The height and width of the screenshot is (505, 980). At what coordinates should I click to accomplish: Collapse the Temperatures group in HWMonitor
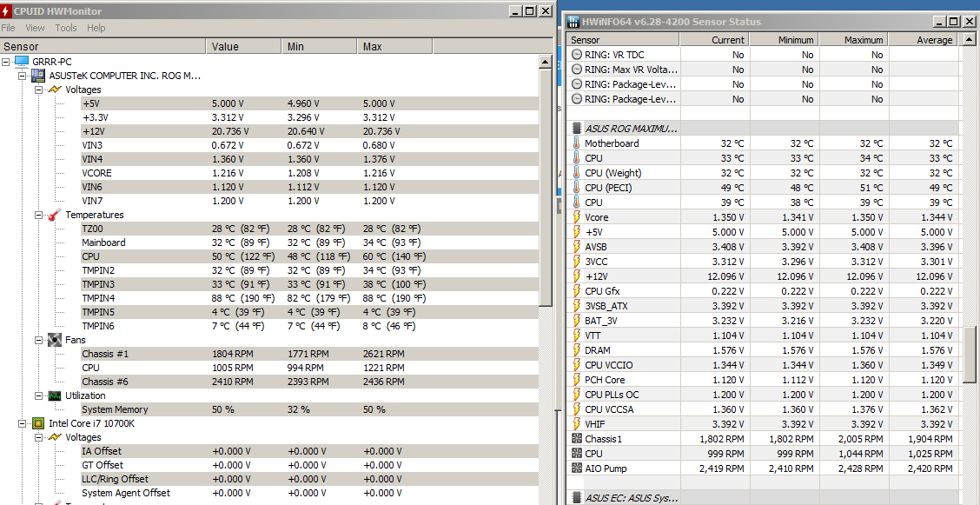click(x=38, y=215)
